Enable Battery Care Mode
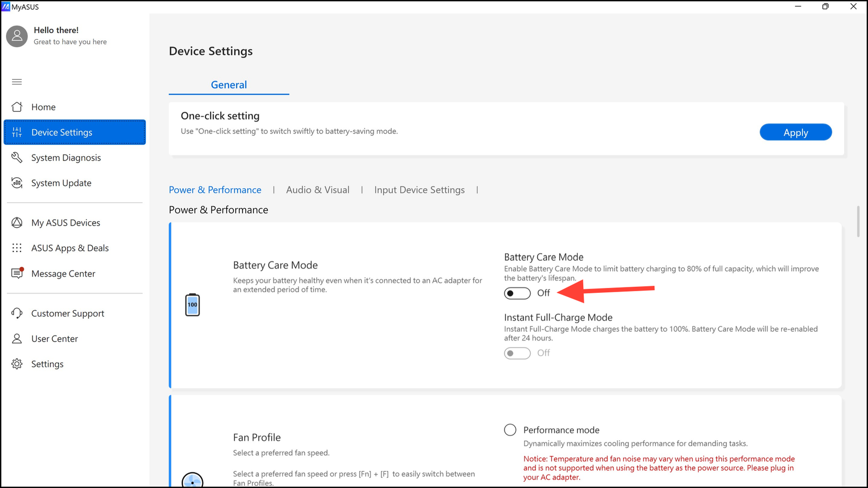This screenshot has height=488, width=868. point(517,293)
